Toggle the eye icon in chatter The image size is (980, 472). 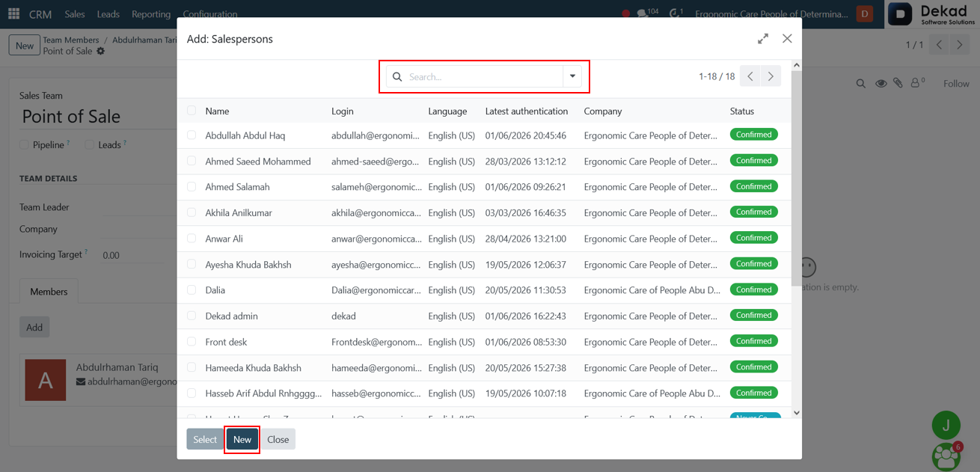881,84
